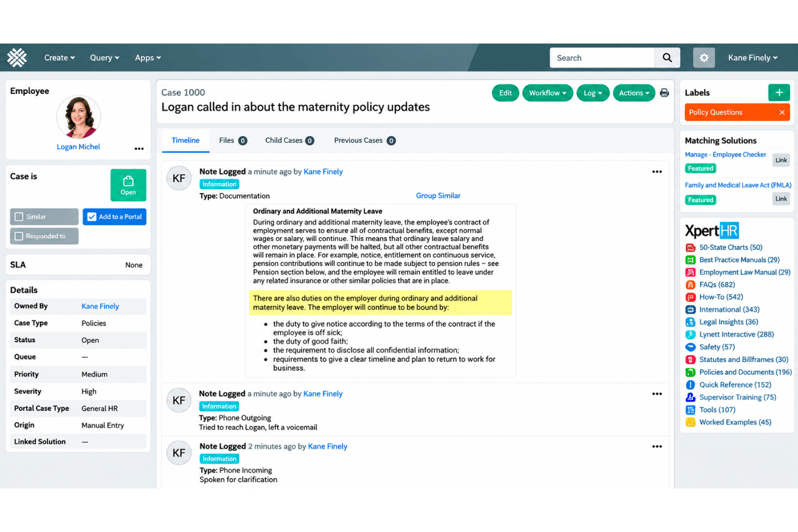Screen dimensions: 798x532
Task: Click the Supervisor Training icon
Action: tap(690, 397)
